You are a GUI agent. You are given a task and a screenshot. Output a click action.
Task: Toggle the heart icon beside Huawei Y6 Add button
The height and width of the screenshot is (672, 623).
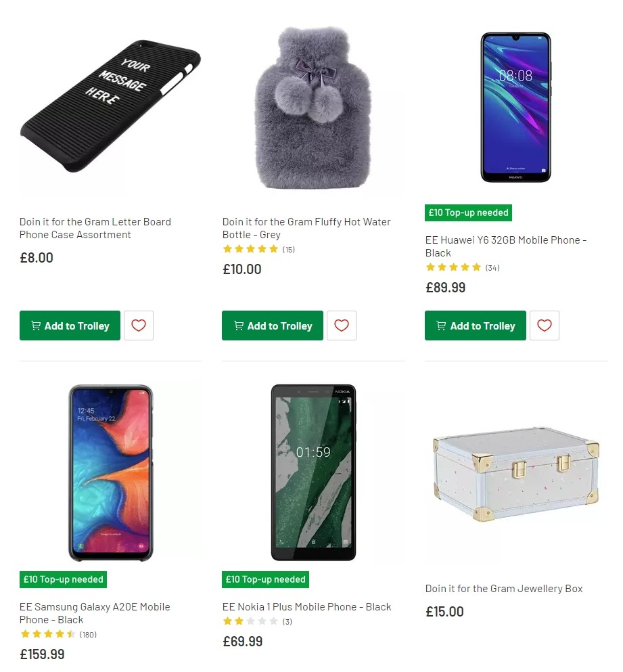[x=544, y=326]
